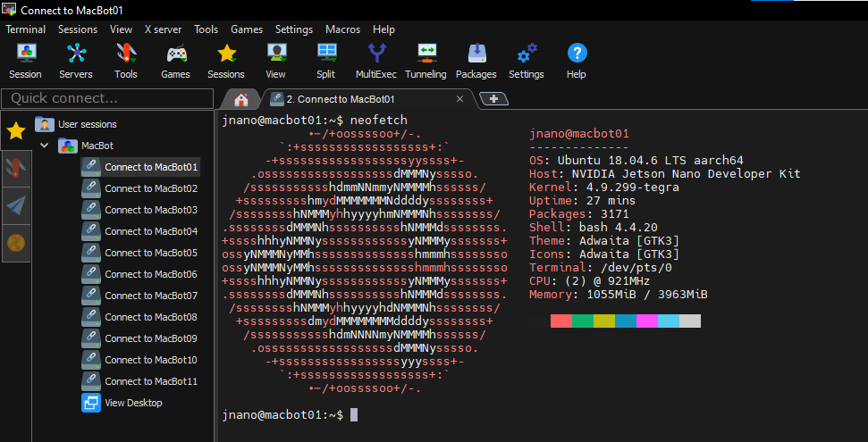Screen dimensions: 868x442
Task: Open a new tab with plus button
Action: coord(493,98)
